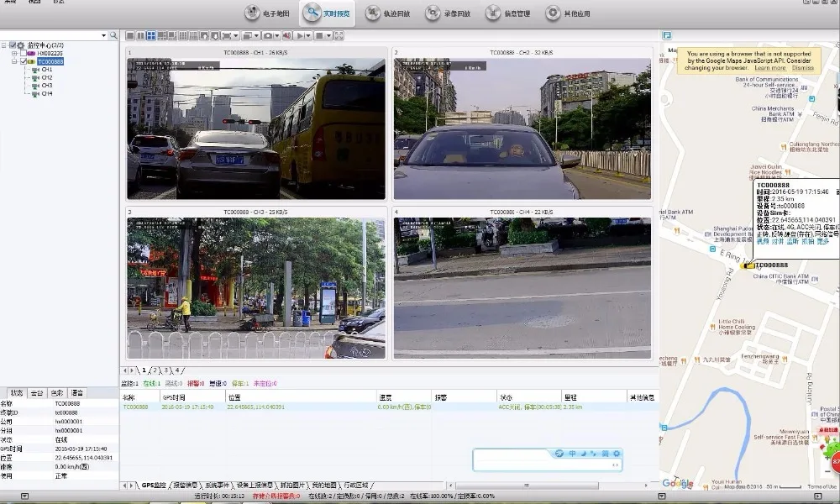Select CH4 channel in device tree
This screenshot has width=840, height=504.
click(46, 94)
